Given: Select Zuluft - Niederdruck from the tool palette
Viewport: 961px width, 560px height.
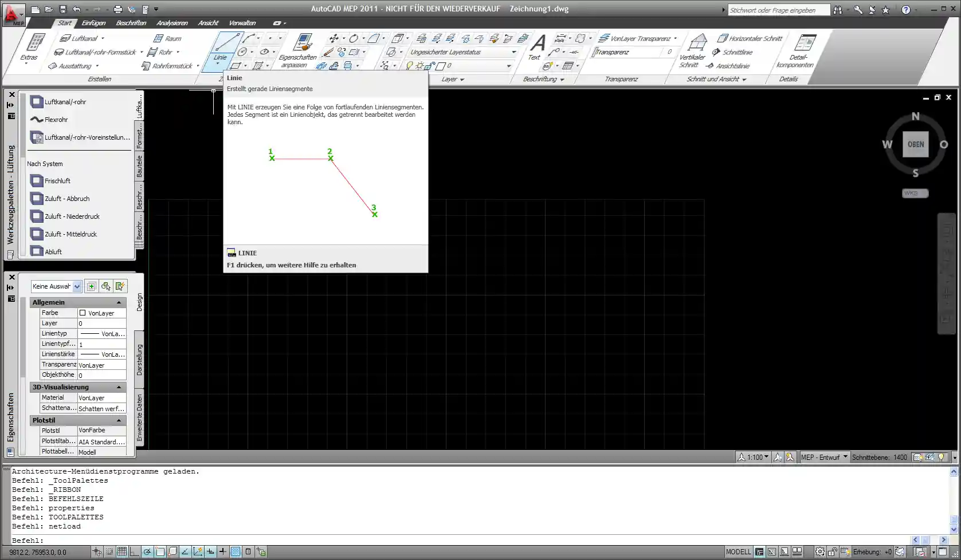Looking at the screenshot, I should pyautogui.click(x=70, y=216).
